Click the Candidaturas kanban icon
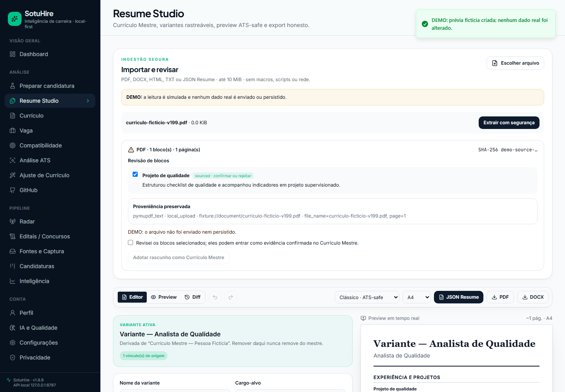 pyautogui.click(x=13, y=266)
